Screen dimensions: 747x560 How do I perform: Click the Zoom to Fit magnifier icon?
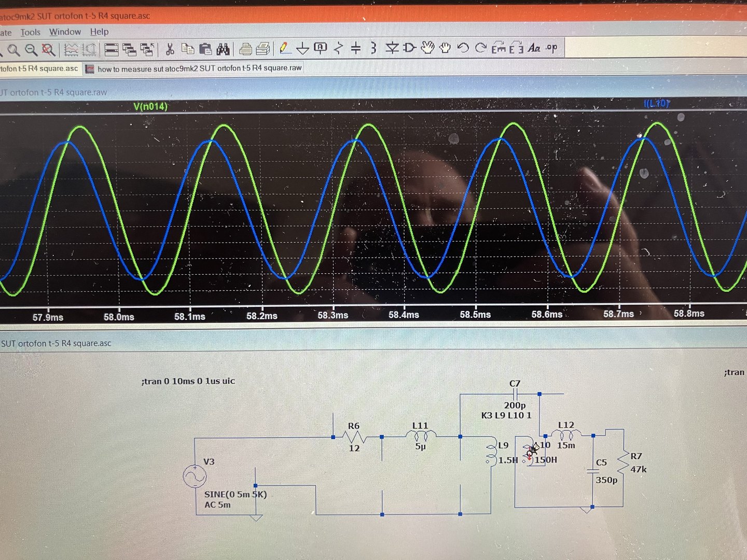tap(48, 50)
